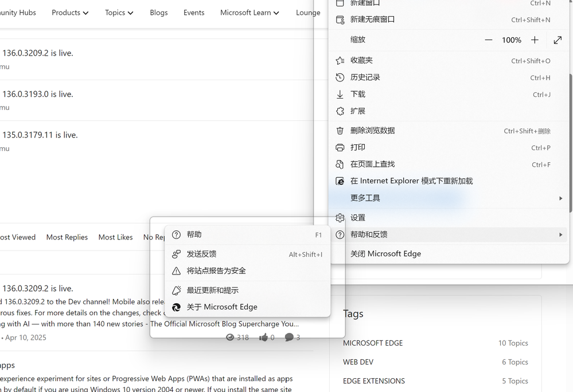This screenshot has height=392, width=573.
Task: Expand the 更多工具 submenu arrow
Action: coord(560,198)
